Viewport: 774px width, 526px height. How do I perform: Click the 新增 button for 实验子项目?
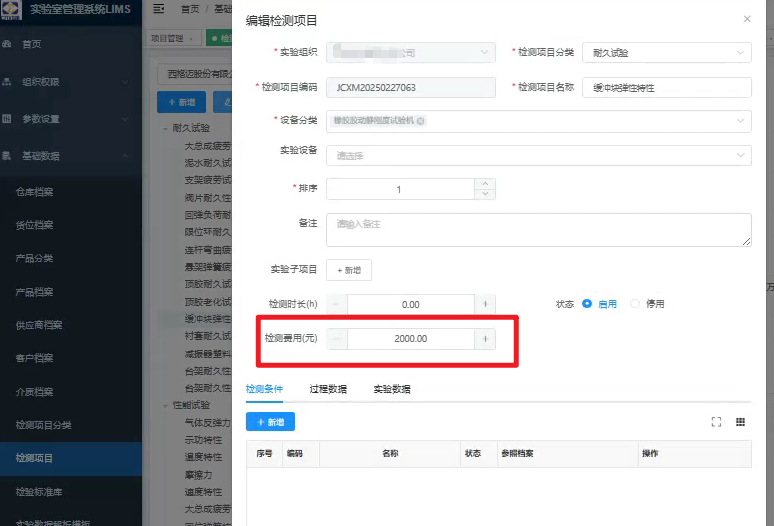tap(349, 270)
